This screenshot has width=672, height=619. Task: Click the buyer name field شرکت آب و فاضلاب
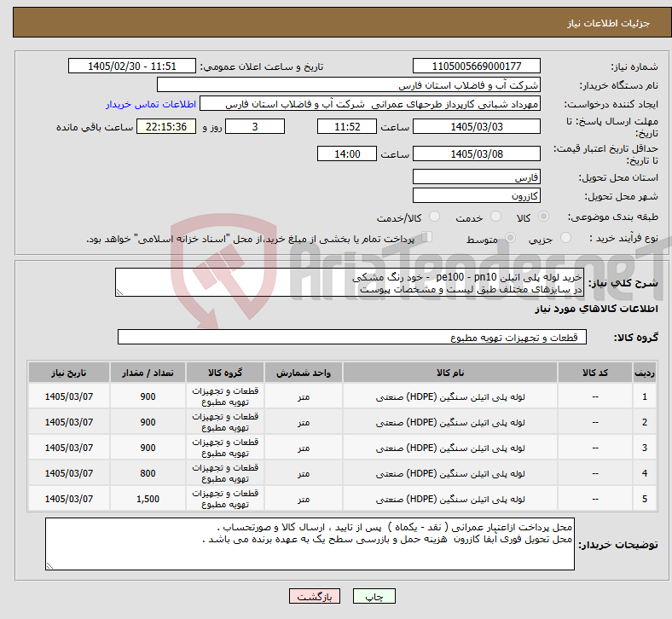pyautogui.click(x=349, y=84)
